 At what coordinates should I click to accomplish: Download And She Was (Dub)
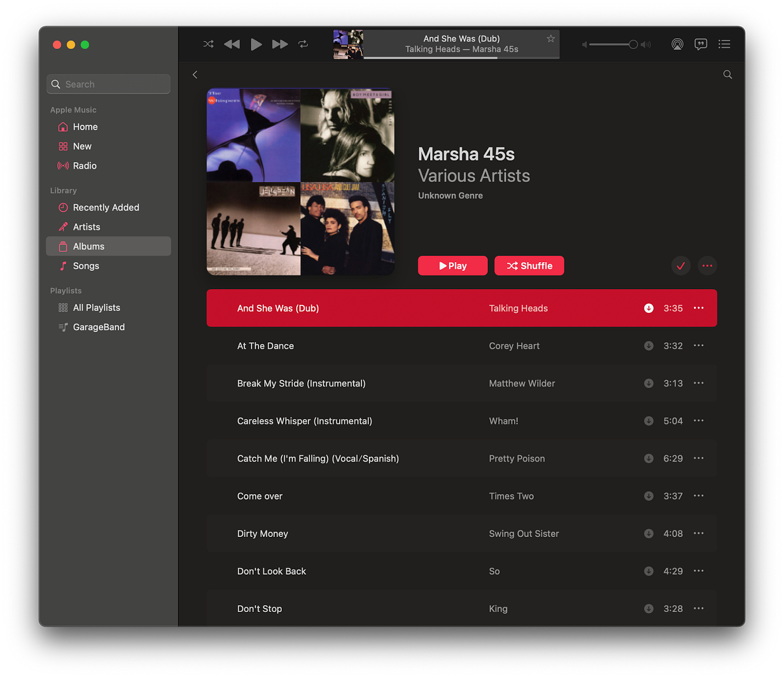tap(648, 308)
